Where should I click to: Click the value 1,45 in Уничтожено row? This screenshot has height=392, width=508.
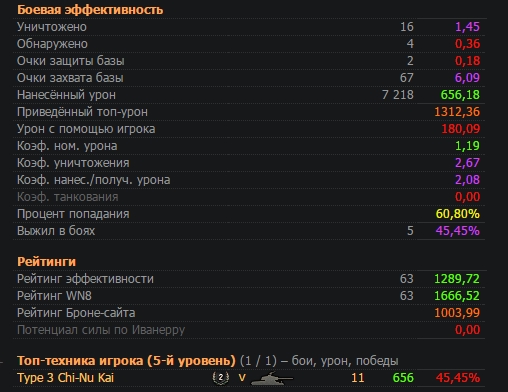pos(467,27)
